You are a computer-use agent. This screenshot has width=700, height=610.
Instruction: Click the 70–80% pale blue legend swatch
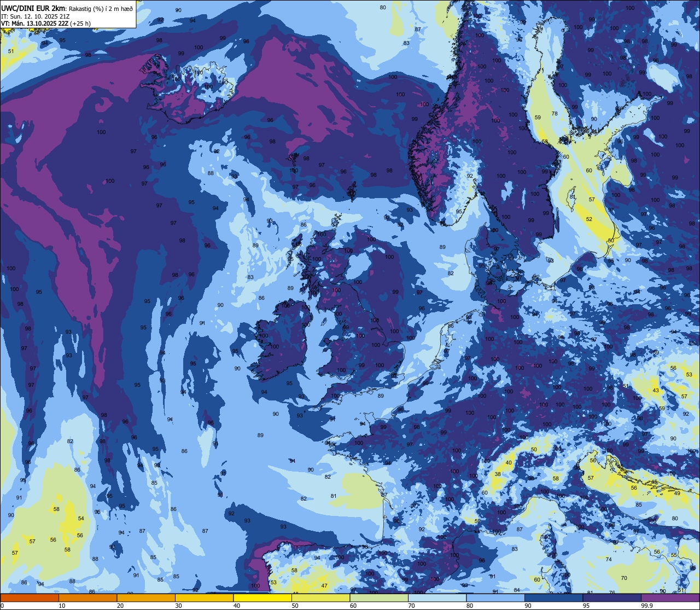(x=437, y=597)
